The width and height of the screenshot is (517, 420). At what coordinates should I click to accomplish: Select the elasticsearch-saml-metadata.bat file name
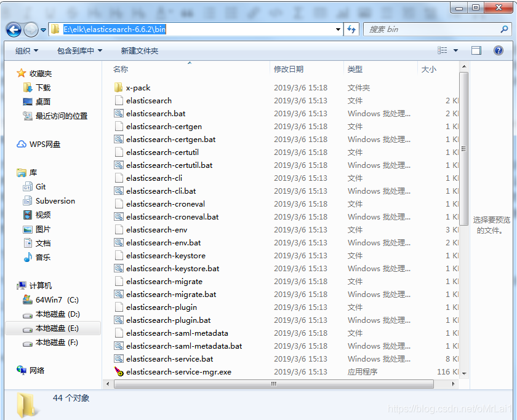(x=184, y=346)
